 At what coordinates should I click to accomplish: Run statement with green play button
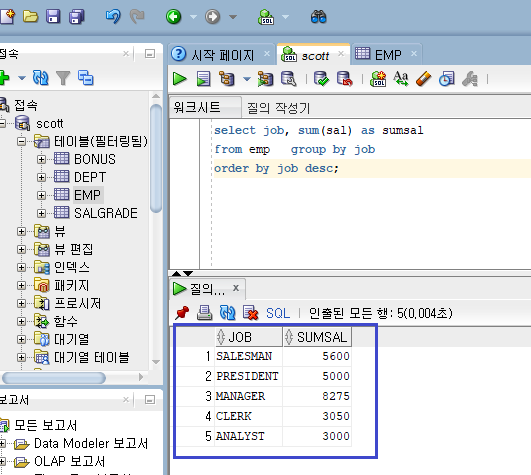(x=179, y=79)
